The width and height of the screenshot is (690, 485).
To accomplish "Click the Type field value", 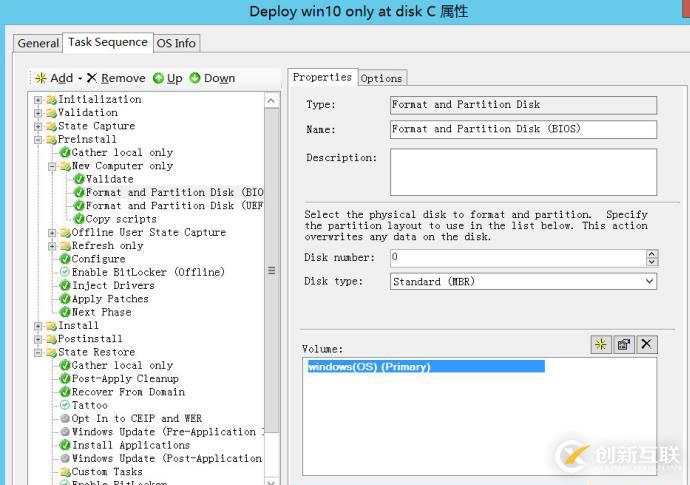I will click(x=523, y=105).
